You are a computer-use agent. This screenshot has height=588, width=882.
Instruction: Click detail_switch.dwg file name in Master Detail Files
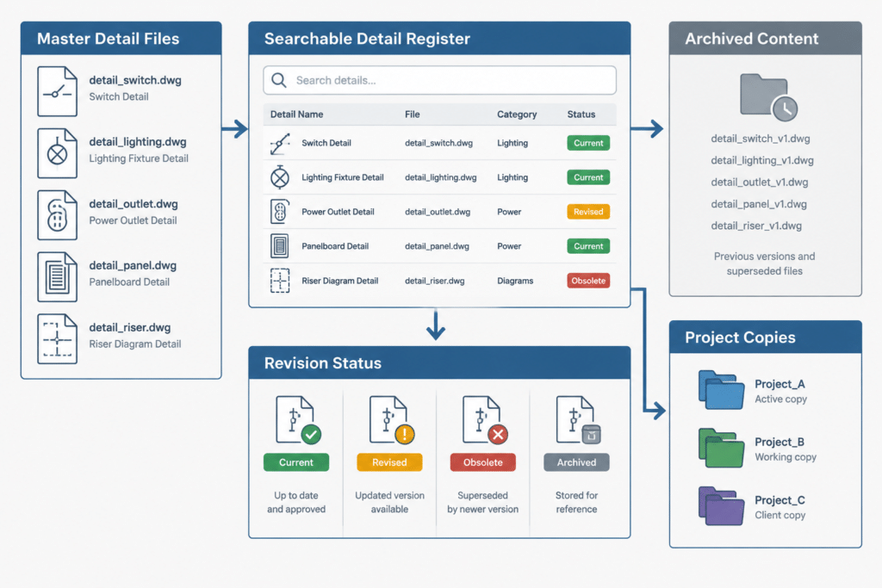click(135, 80)
